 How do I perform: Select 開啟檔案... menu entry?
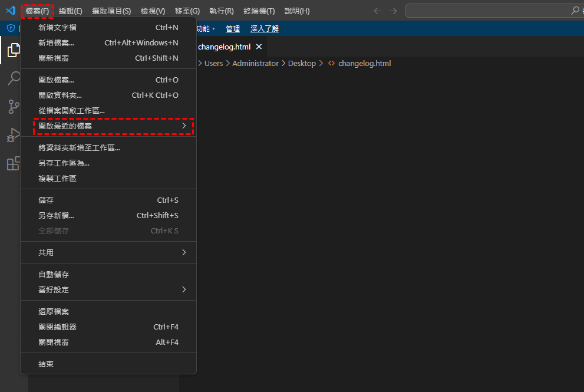coord(108,80)
